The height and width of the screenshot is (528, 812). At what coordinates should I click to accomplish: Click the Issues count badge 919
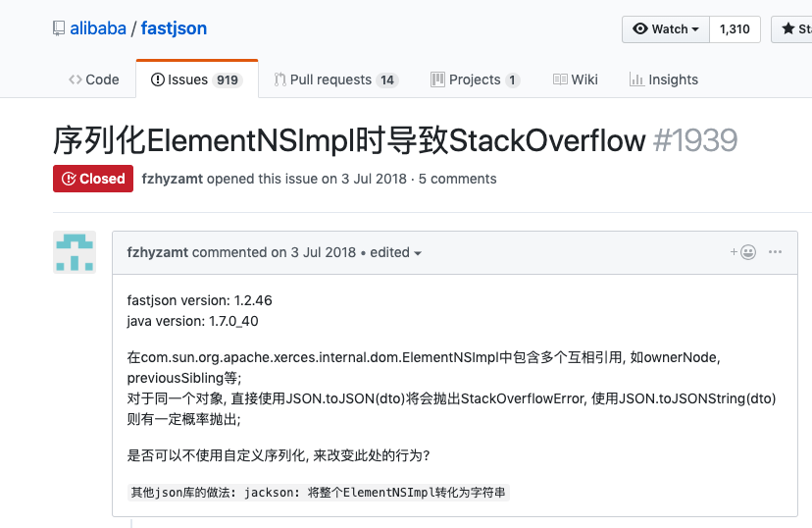pyautogui.click(x=228, y=79)
